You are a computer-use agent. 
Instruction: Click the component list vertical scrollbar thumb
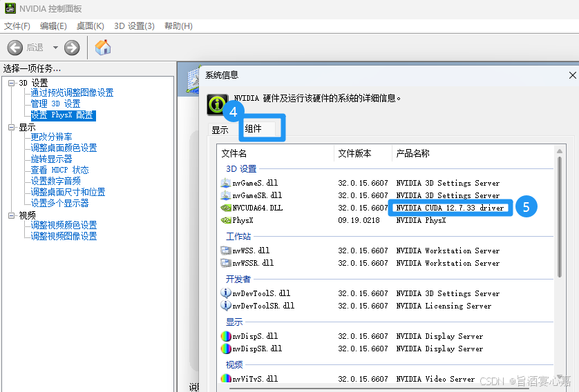560,217
